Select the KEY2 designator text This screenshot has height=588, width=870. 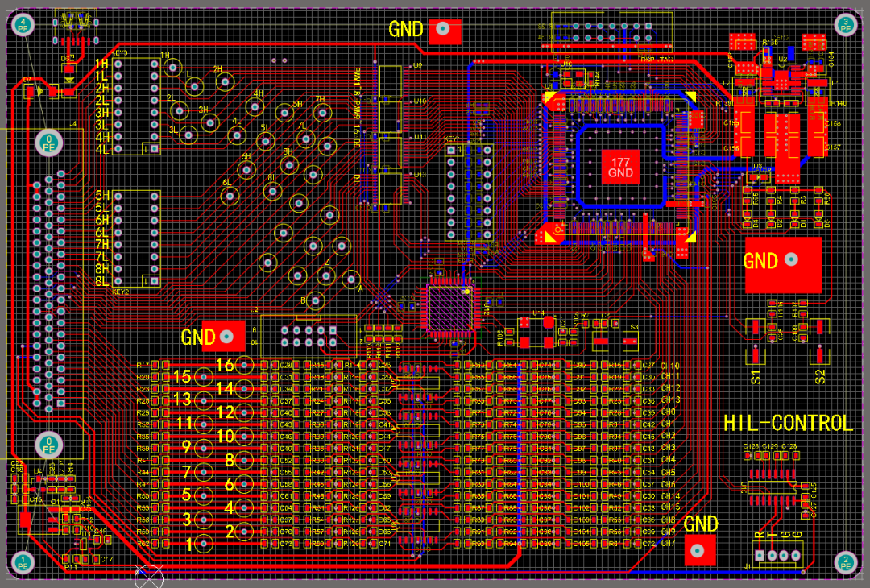tap(120, 292)
